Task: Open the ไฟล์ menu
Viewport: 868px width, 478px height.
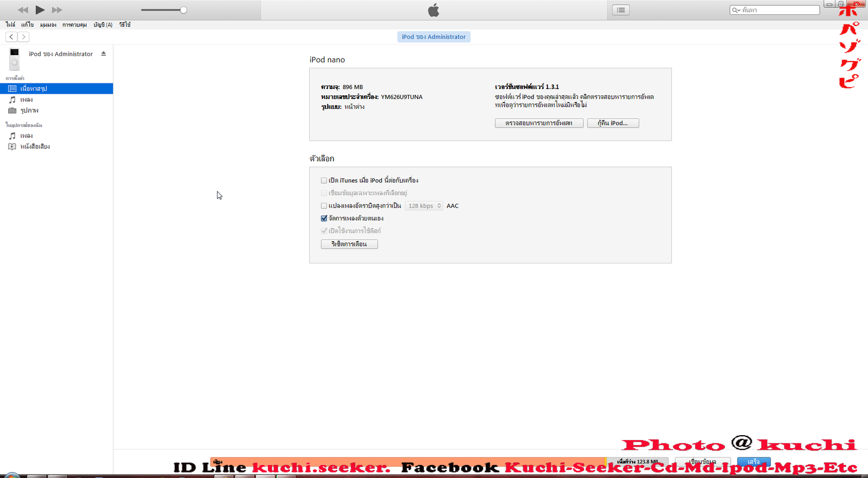Action: pos(10,24)
